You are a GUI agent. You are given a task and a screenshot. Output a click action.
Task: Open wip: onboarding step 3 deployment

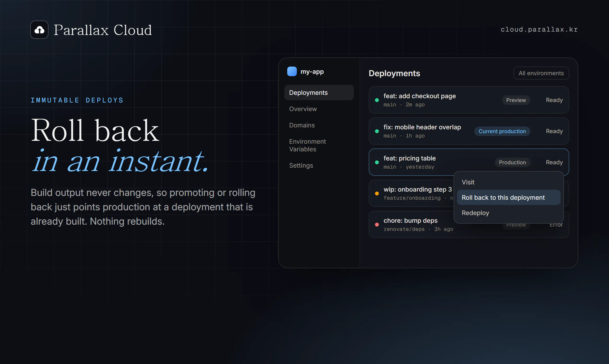click(411, 193)
